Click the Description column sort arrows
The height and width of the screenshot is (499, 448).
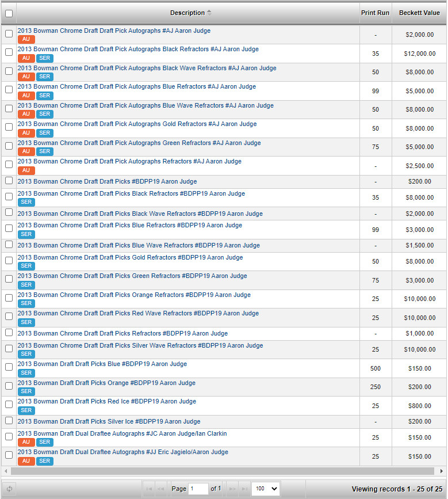point(209,13)
